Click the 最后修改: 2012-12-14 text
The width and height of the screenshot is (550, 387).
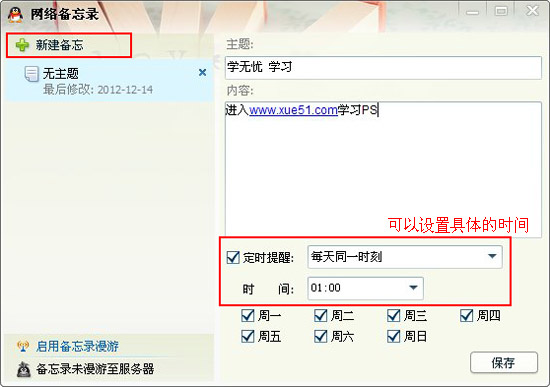[98, 90]
